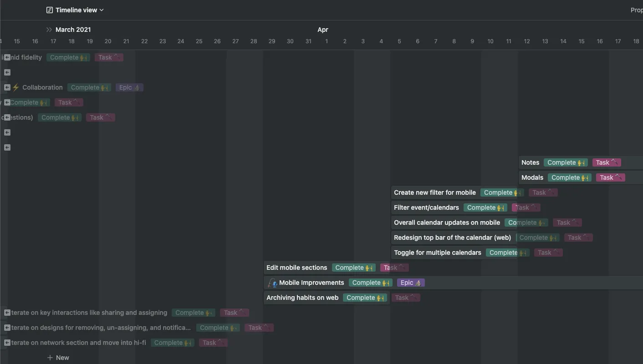Click the double-chevron icon beside March 2021
This screenshot has width=643, height=364.
point(48,29)
